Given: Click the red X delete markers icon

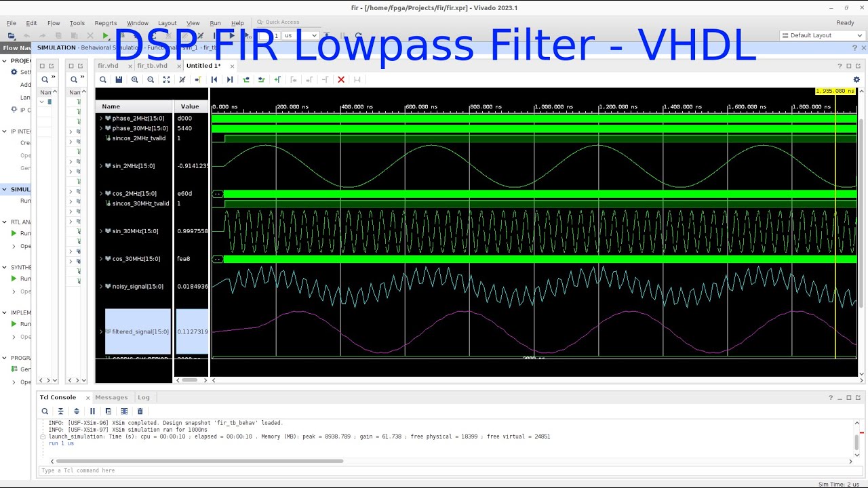Looking at the screenshot, I should coord(341,79).
